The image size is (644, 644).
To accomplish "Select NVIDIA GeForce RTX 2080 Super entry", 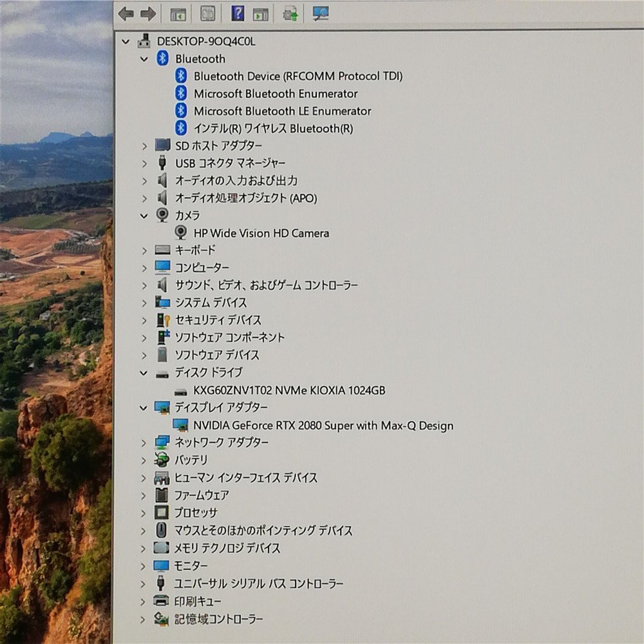I will (x=323, y=426).
